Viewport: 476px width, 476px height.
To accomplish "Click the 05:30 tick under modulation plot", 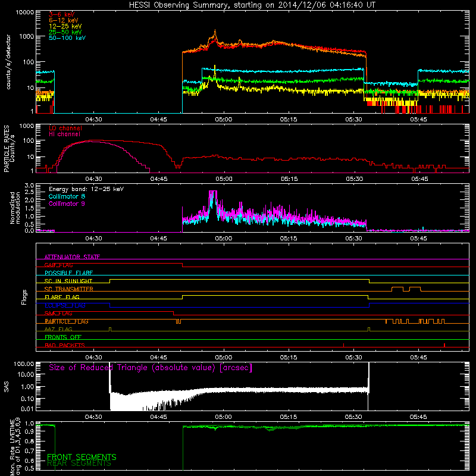I will (353, 239).
